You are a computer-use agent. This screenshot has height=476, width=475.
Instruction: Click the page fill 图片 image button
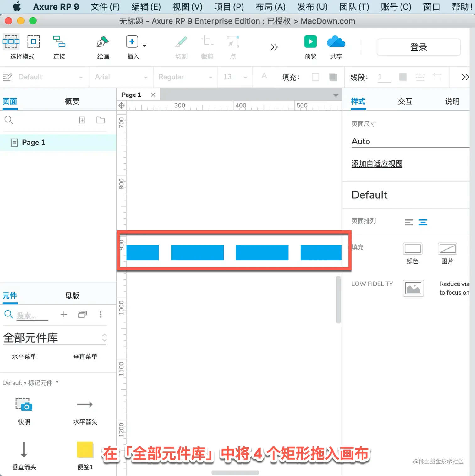point(447,249)
